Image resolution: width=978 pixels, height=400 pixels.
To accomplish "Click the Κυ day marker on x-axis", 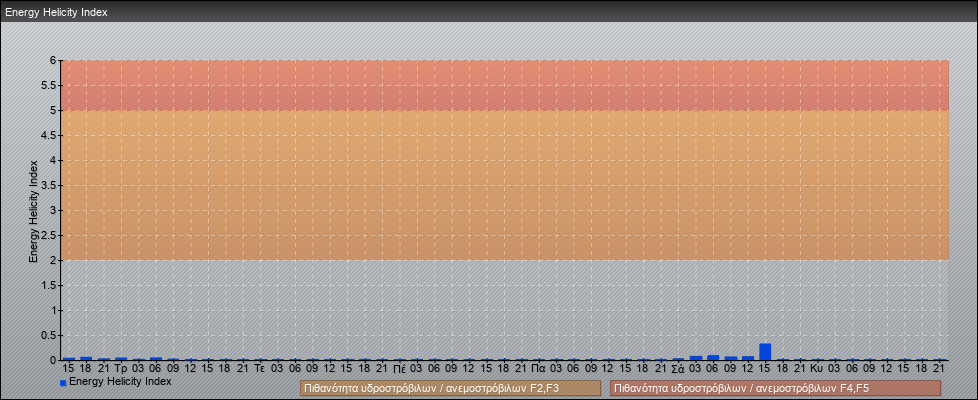I will tap(817, 368).
